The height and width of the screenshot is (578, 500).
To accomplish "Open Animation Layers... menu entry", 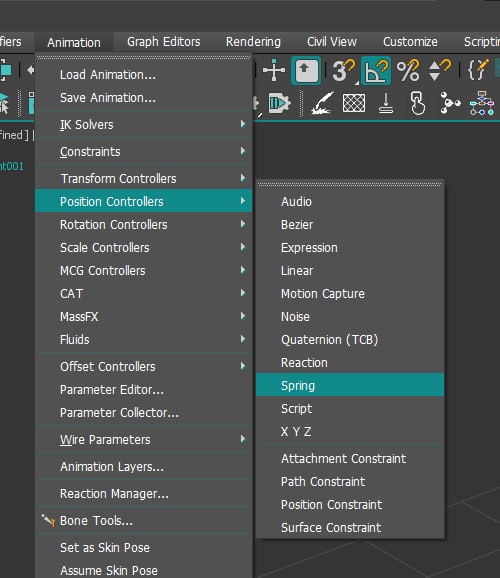I will point(144,467).
